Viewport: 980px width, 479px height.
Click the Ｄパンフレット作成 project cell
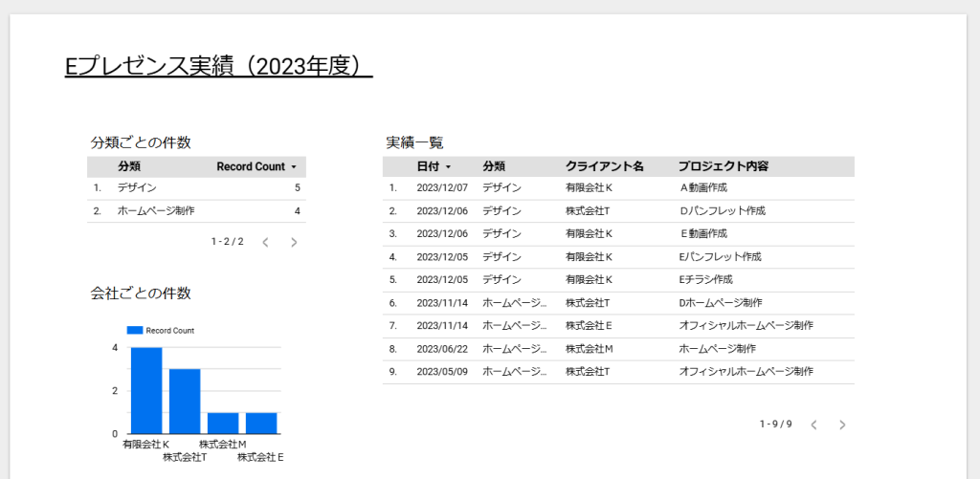point(722,210)
